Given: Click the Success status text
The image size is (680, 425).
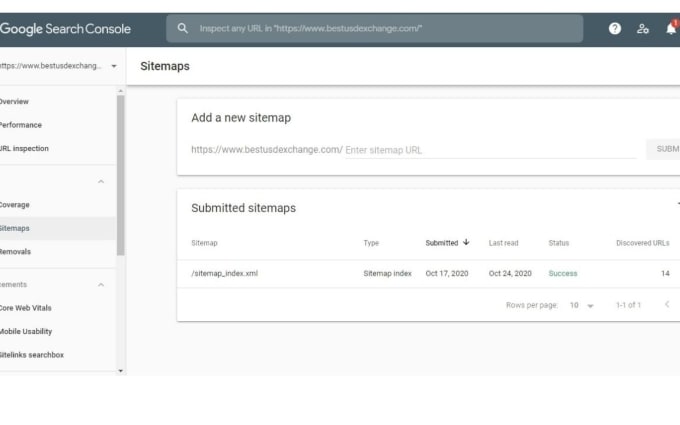Looking at the screenshot, I should [x=563, y=273].
